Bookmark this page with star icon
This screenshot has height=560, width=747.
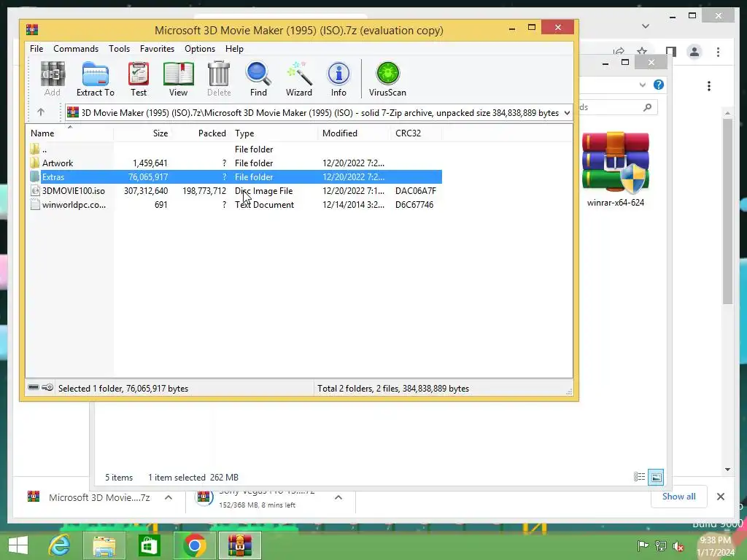click(x=642, y=52)
